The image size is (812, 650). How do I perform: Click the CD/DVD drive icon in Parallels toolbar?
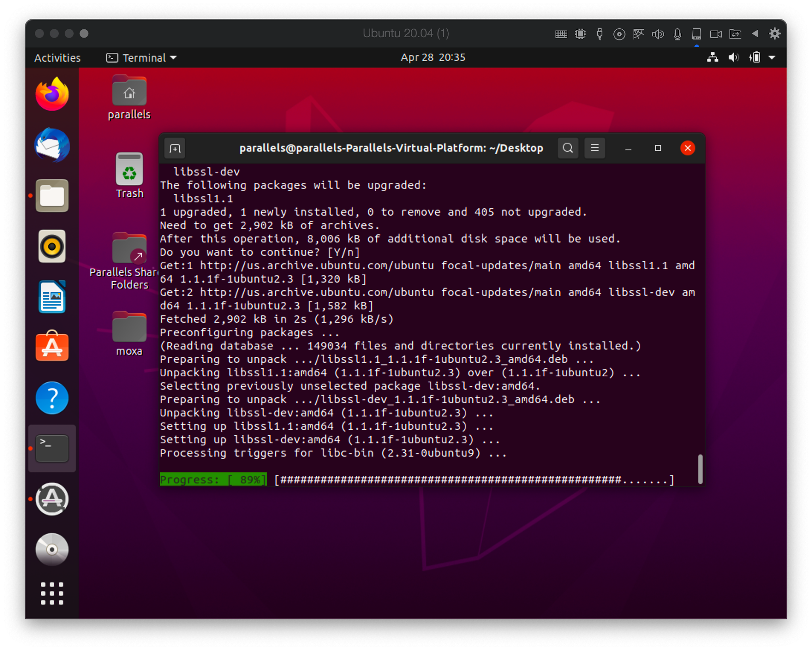[x=619, y=34]
